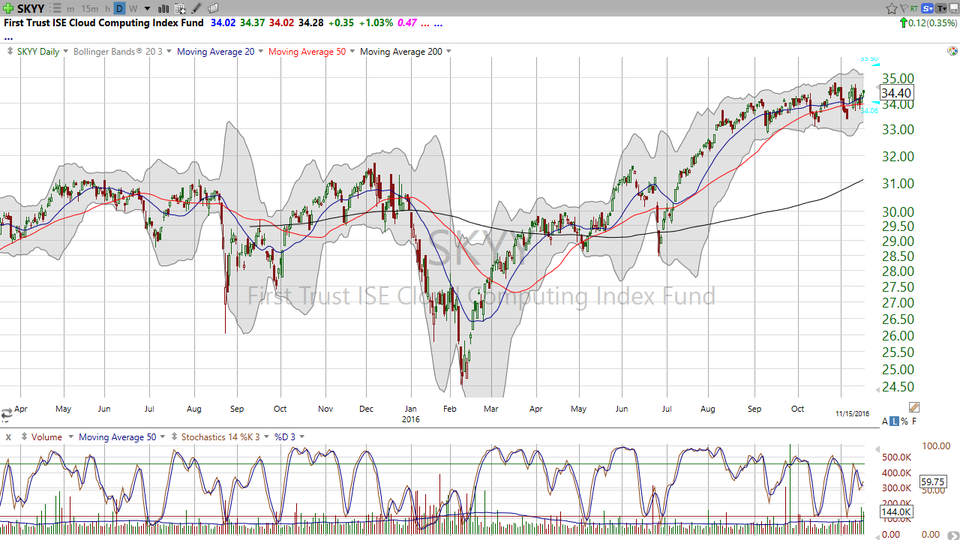Click the SKYY ticker symbol text
The image size is (960, 540).
[x=31, y=9]
